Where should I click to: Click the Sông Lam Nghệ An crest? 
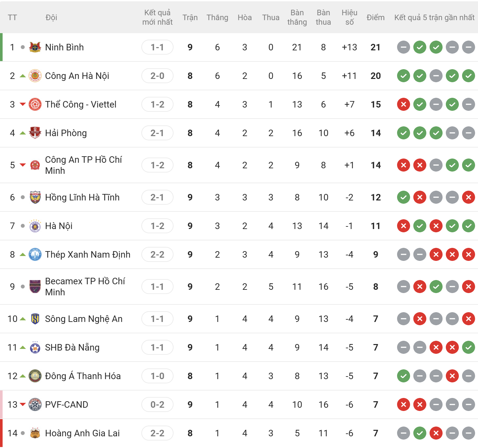tap(35, 319)
